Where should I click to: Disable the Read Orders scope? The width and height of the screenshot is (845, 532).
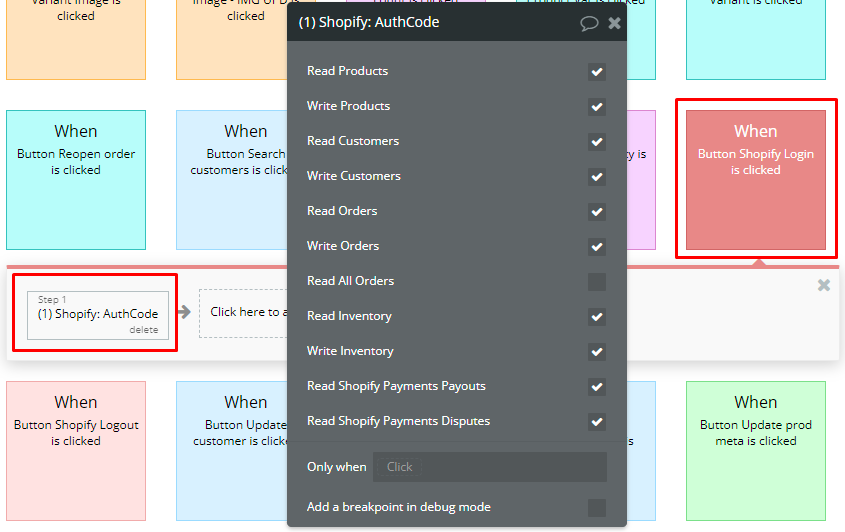click(597, 212)
